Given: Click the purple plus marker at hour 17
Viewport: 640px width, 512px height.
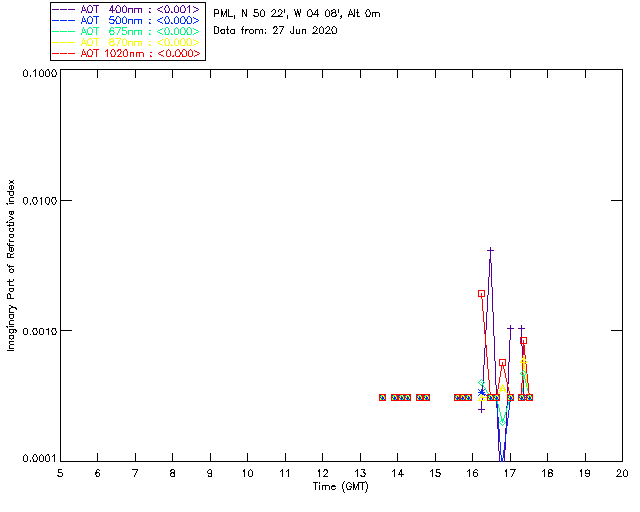Looking at the screenshot, I should (x=510, y=328).
